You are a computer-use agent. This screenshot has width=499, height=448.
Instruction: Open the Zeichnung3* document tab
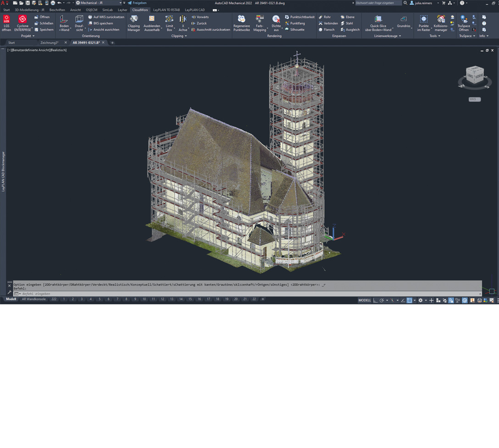(x=50, y=43)
